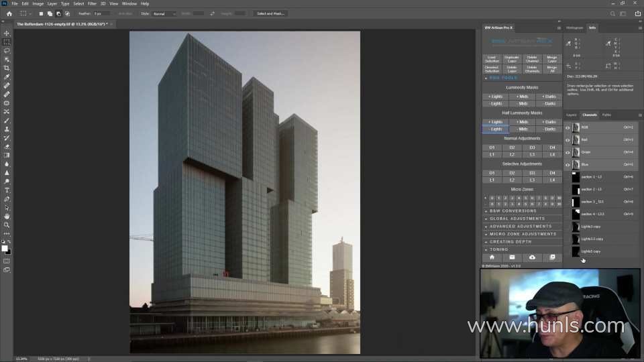The image size is (644, 362).
Task: Open the Style dropdown in options bar
Action: (x=164, y=13)
